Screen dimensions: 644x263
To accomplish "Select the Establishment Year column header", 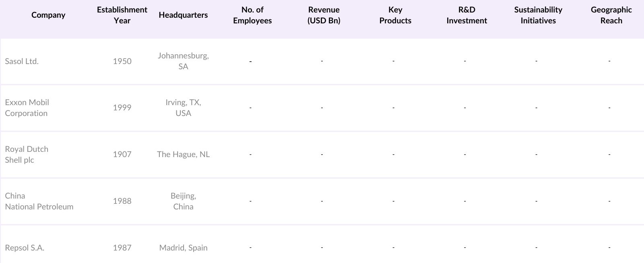I will tap(122, 15).
